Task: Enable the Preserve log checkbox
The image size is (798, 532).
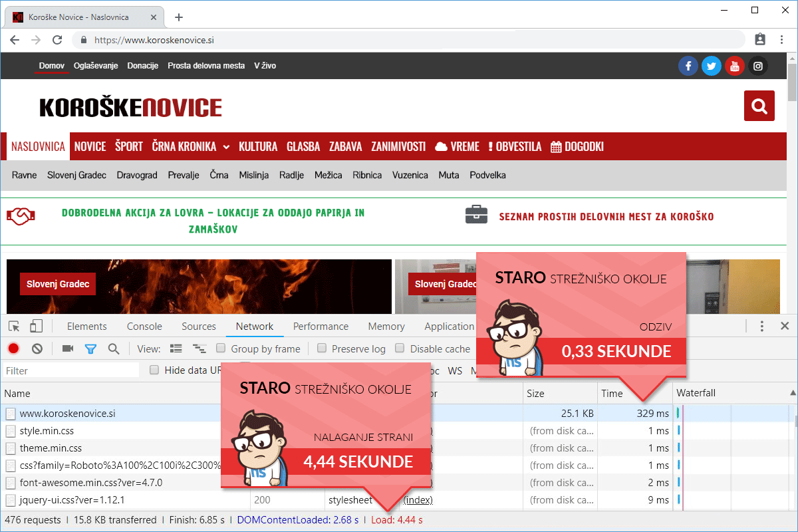Action: point(322,348)
